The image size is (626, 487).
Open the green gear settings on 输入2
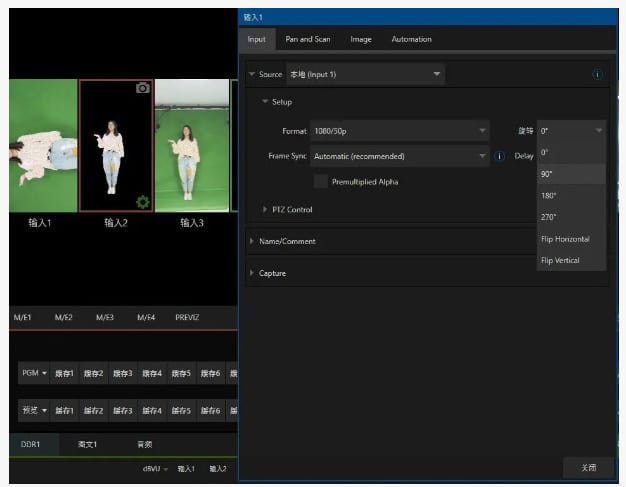(142, 202)
